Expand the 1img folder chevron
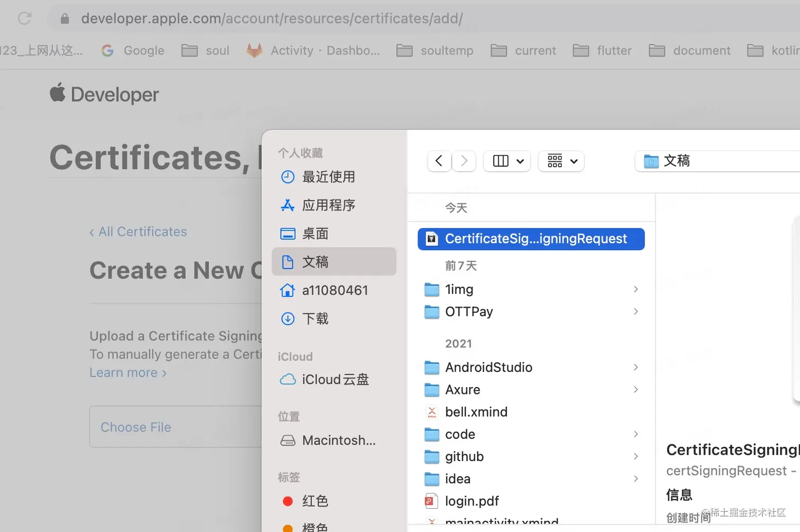800x532 pixels. [636, 289]
